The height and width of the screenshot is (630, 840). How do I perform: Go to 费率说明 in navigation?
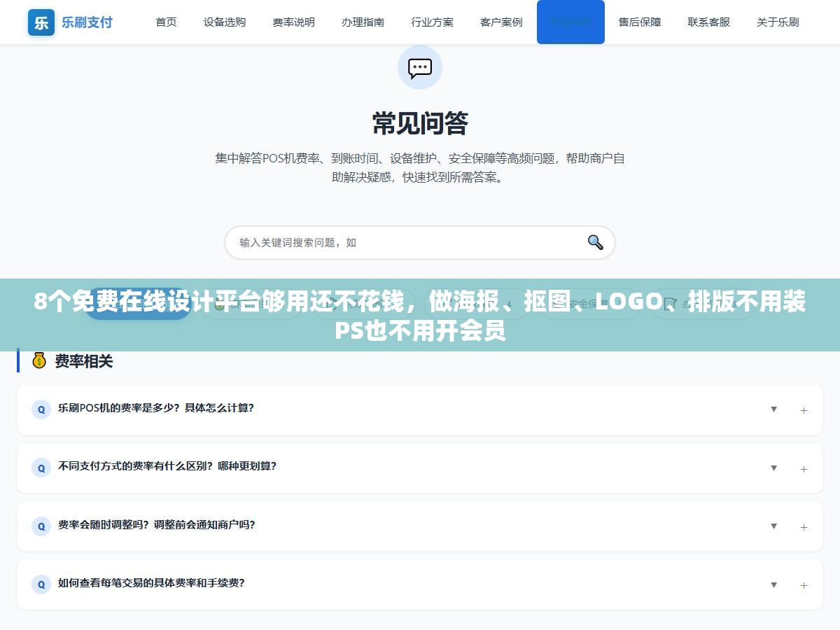point(293,22)
